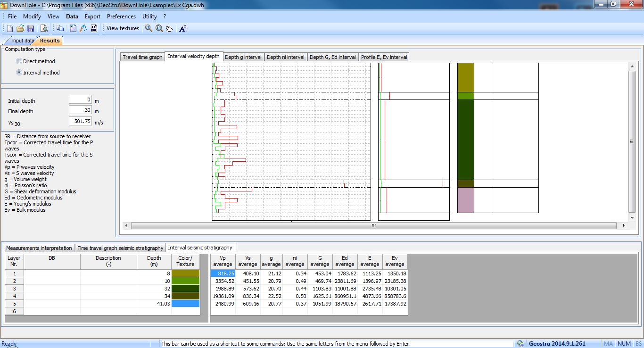This screenshot has width=644, height=348.
Task: Click the Ev average cell 17387.92
Action: point(395,304)
